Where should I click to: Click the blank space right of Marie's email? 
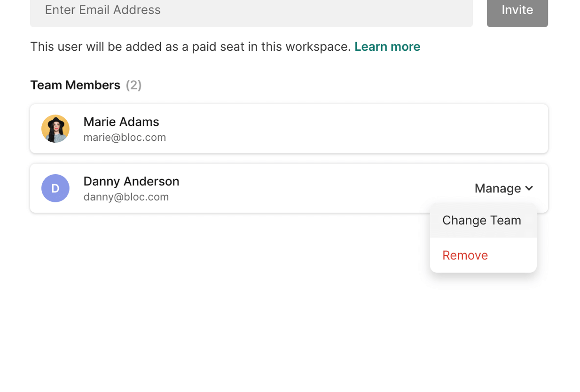pos(329,138)
